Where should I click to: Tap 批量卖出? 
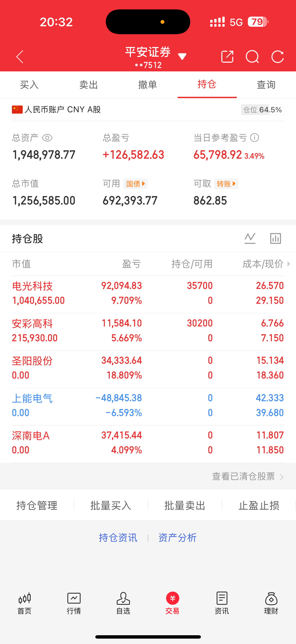coord(185,505)
